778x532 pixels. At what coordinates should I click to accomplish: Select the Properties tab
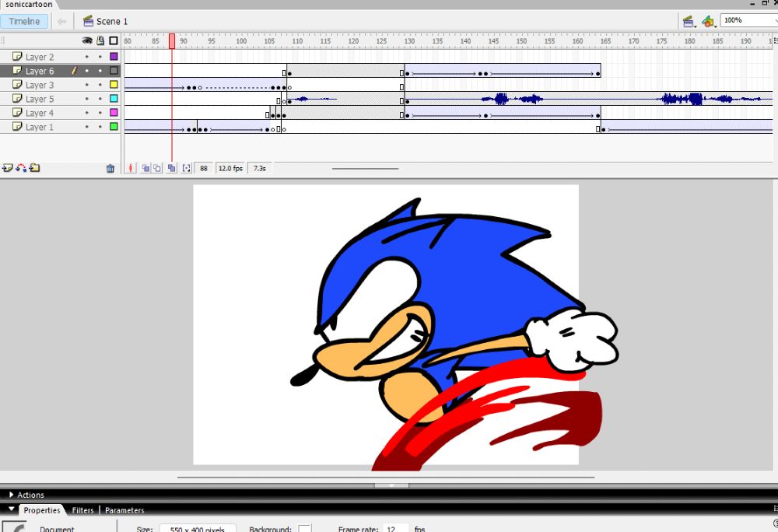pos(42,510)
